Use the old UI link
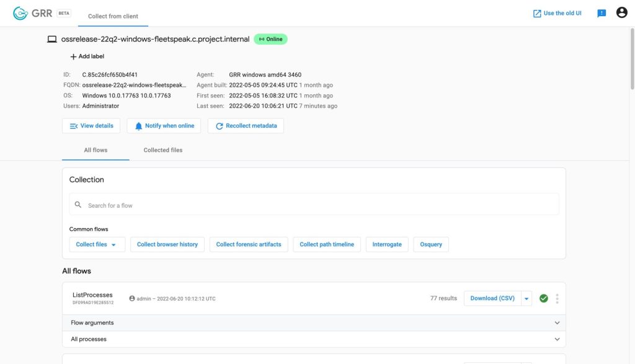Screen dimensions: 635x364 557,13
